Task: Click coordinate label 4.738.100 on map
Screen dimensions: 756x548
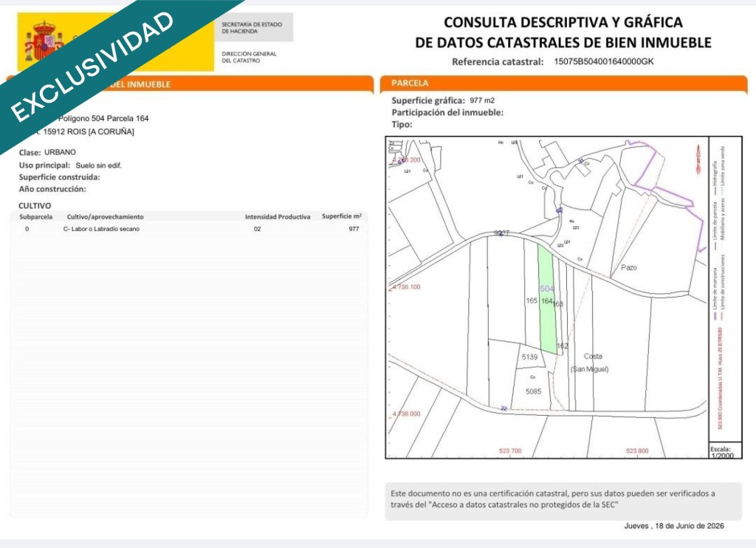Action: tap(406, 287)
